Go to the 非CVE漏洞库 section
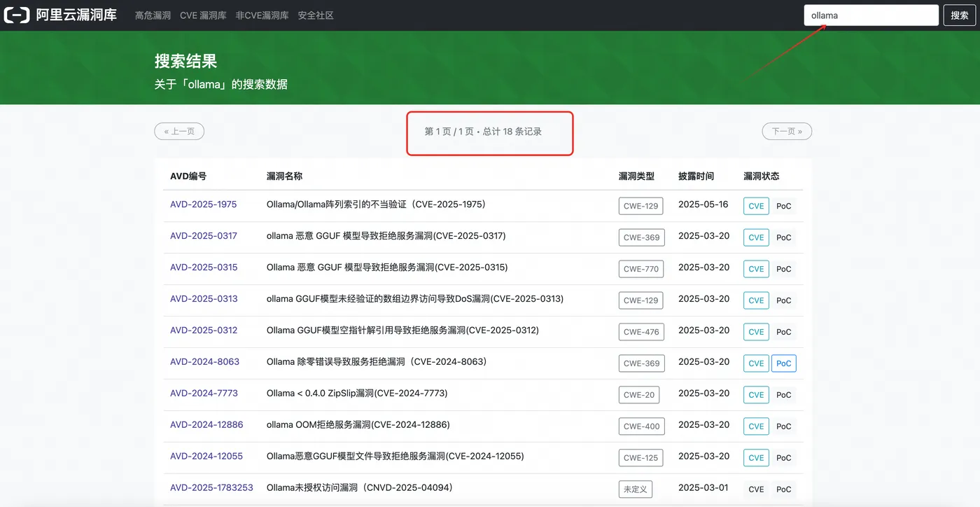This screenshot has height=507, width=980. [x=262, y=15]
